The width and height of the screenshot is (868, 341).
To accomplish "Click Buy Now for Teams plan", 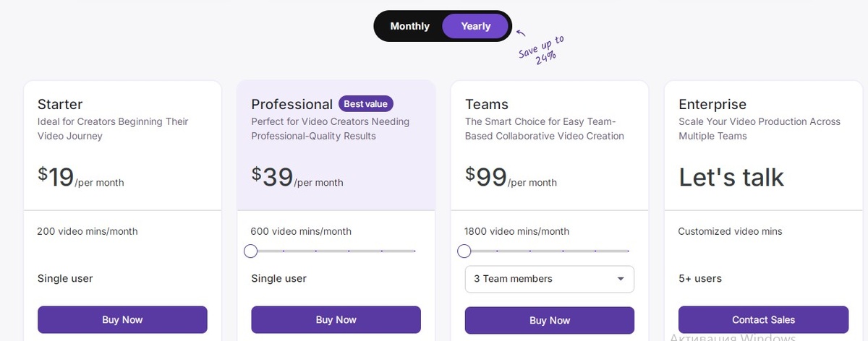I will (x=549, y=320).
